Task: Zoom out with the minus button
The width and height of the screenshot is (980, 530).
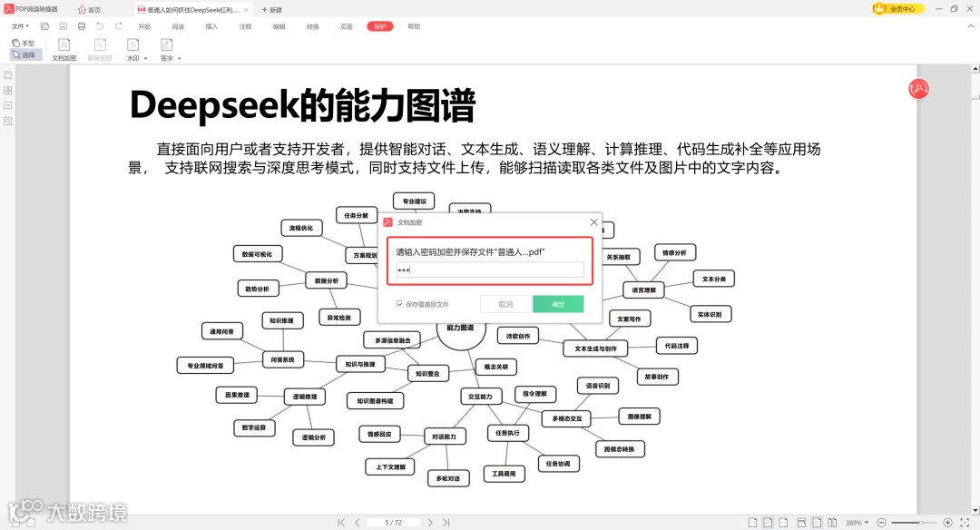Action: pos(881,523)
